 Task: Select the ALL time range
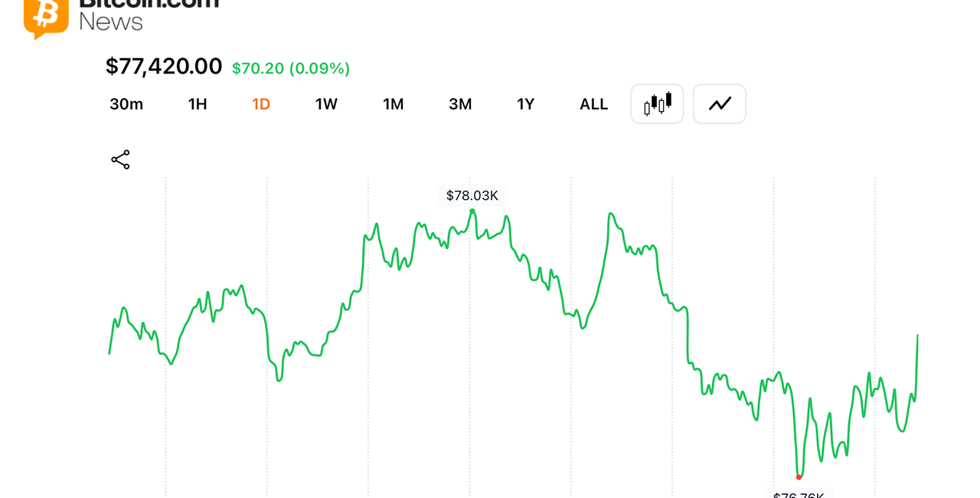[x=593, y=104]
